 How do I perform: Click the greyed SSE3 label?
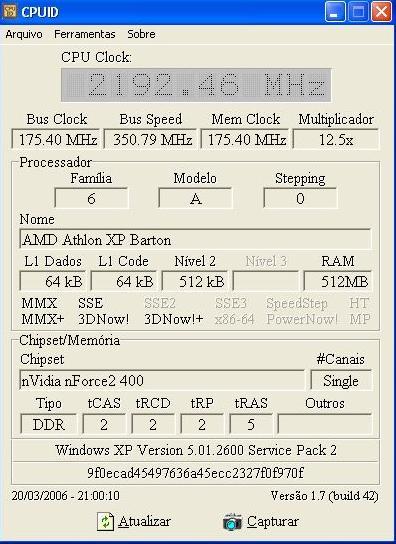(231, 303)
